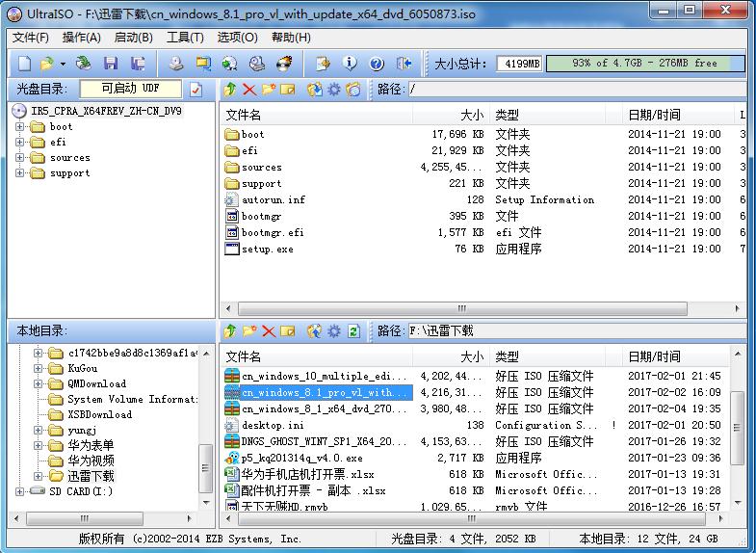Click the Up folder icon in local pane
Screen dimensions: 756x553
point(230,330)
